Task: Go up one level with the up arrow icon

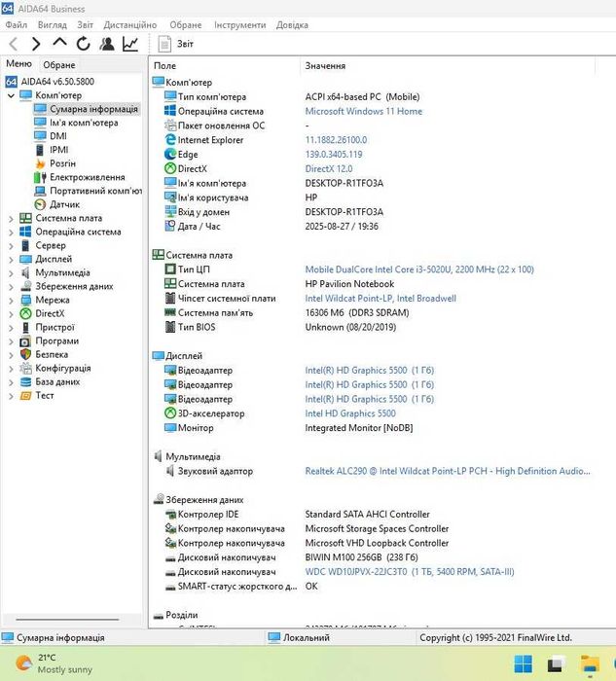Action: click(59, 43)
